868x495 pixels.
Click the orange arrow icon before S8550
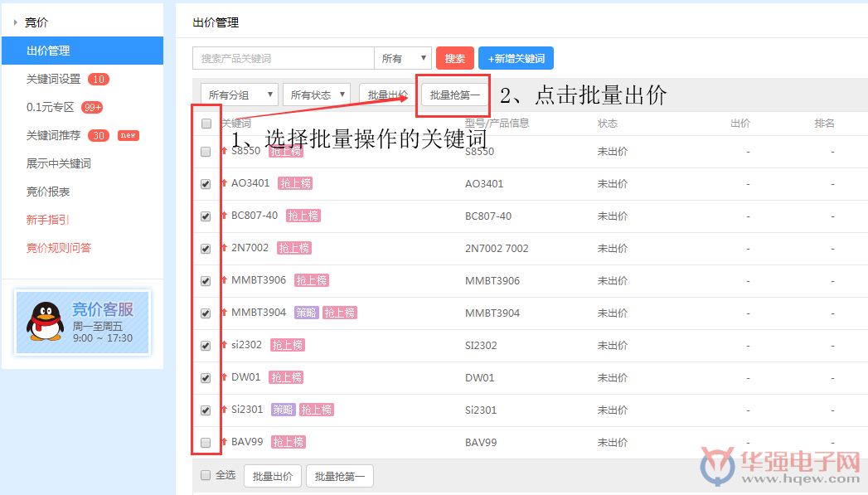coord(225,151)
